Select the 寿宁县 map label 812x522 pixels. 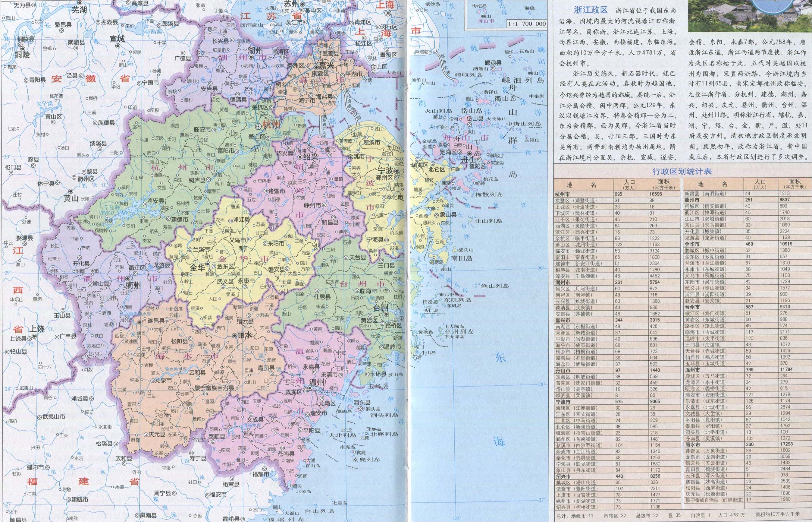point(198,459)
